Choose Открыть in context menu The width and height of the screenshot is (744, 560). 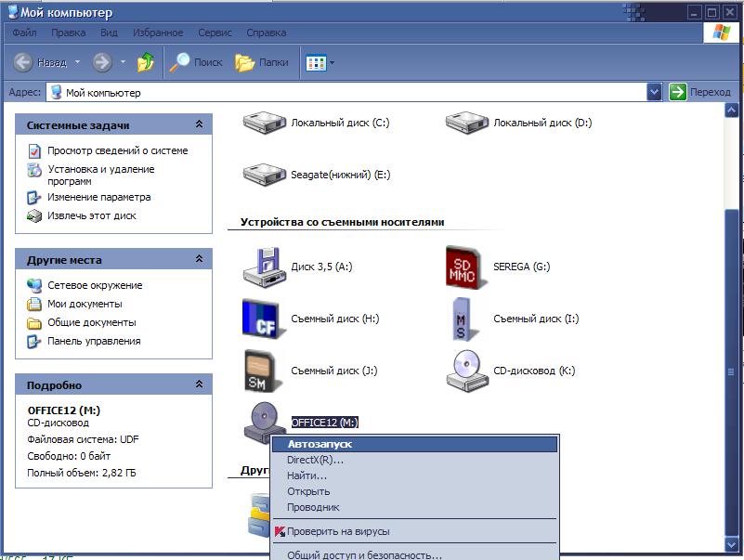[x=415, y=491]
